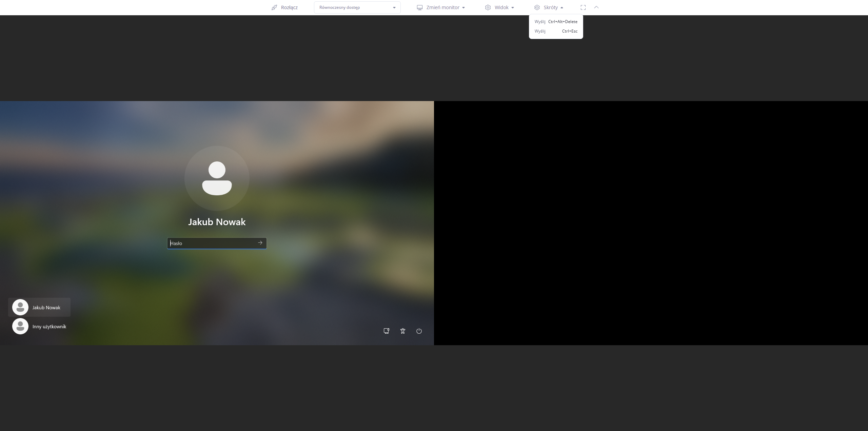Click the Skróty layers icon
Viewport: 868px width, 431px height.
point(537,7)
